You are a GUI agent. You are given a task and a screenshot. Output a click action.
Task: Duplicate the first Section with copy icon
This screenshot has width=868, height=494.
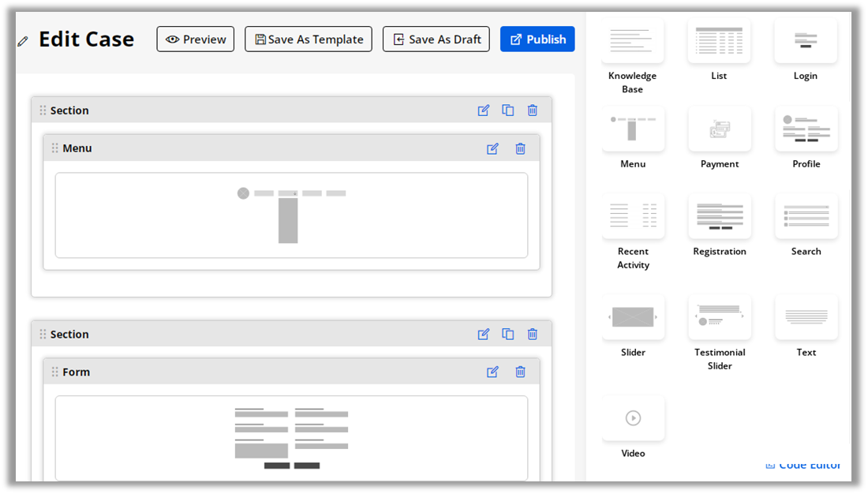[507, 110]
